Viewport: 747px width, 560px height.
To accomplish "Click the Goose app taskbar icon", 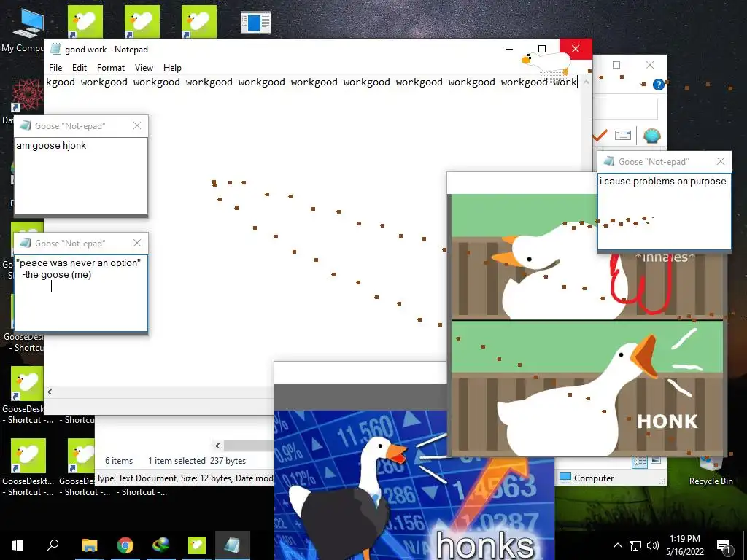I will pos(197,545).
